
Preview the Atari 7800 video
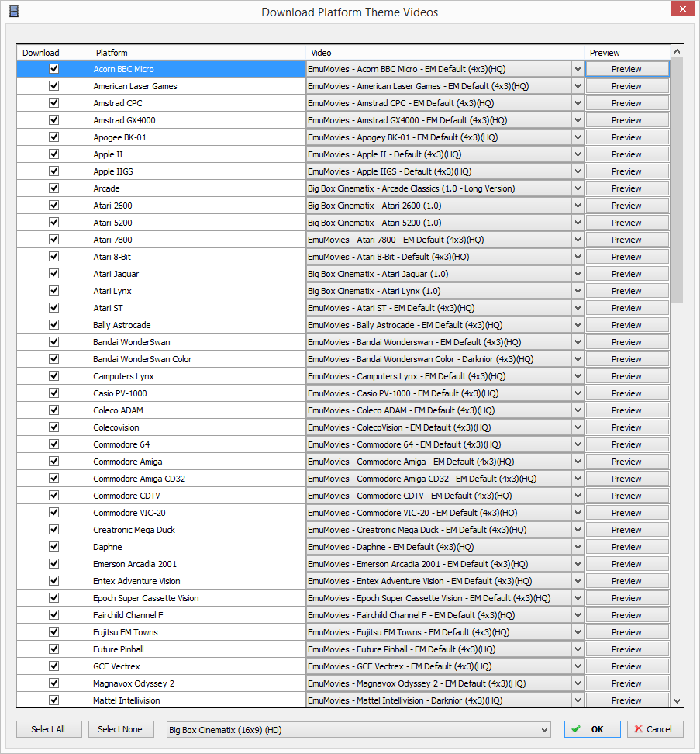pos(627,240)
